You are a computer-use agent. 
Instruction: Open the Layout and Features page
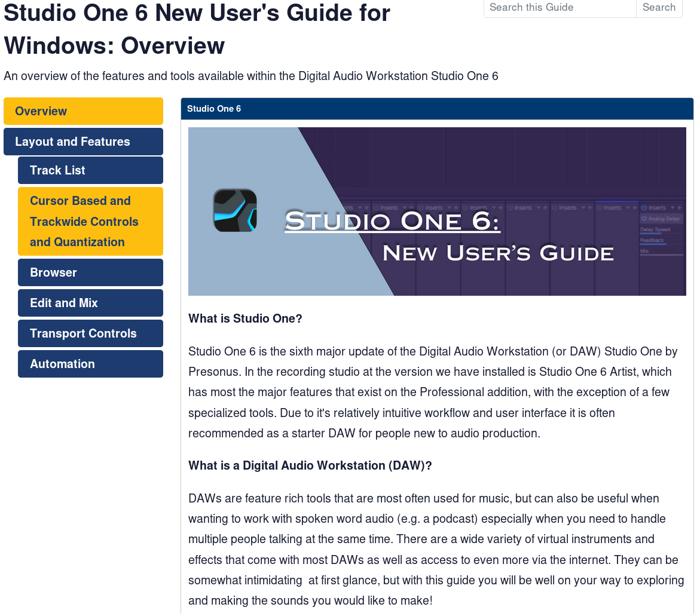click(83, 142)
